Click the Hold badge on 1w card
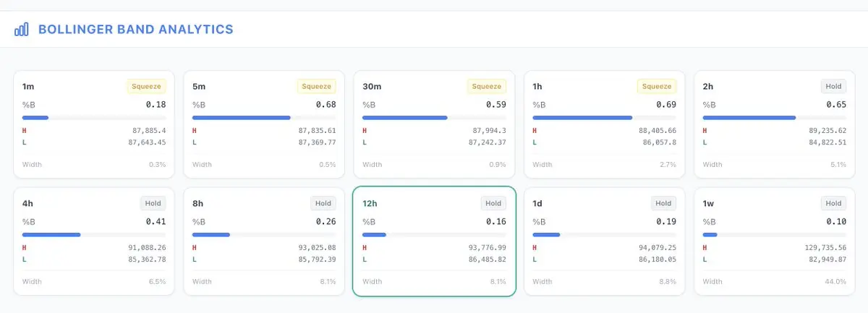Image resolution: width=868 pixels, height=313 pixels. [833, 203]
